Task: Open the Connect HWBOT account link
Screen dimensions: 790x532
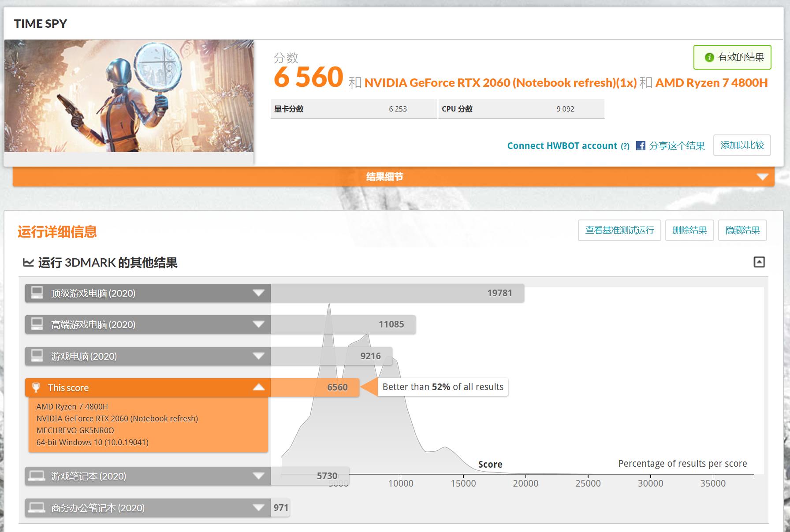Action: click(x=562, y=146)
